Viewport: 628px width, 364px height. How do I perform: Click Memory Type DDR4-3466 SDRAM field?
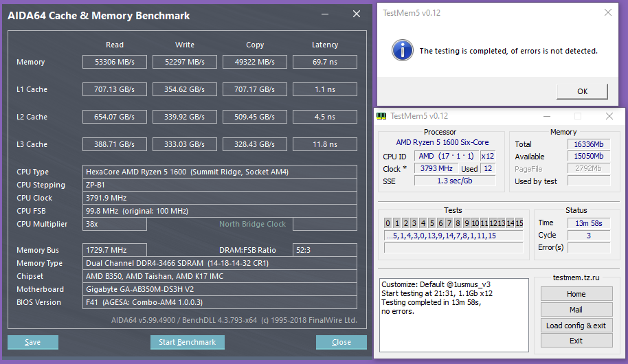click(219, 263)
